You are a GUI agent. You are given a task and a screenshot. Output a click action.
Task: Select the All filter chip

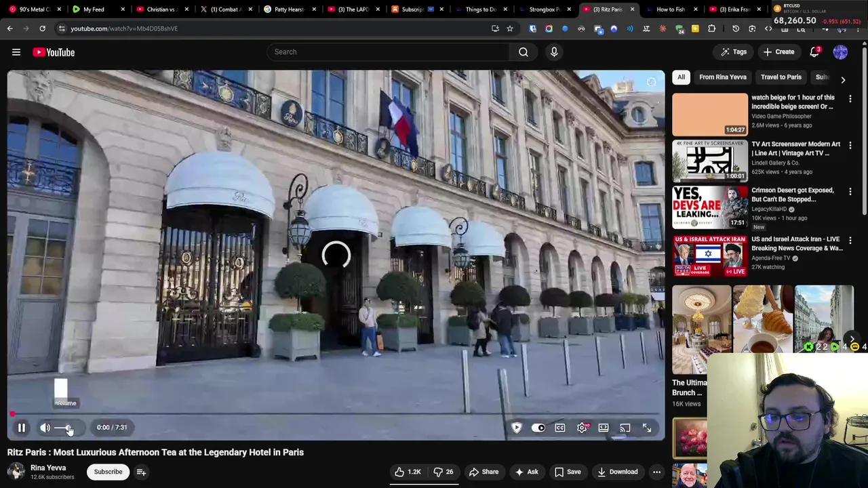[x=681, y=77]
